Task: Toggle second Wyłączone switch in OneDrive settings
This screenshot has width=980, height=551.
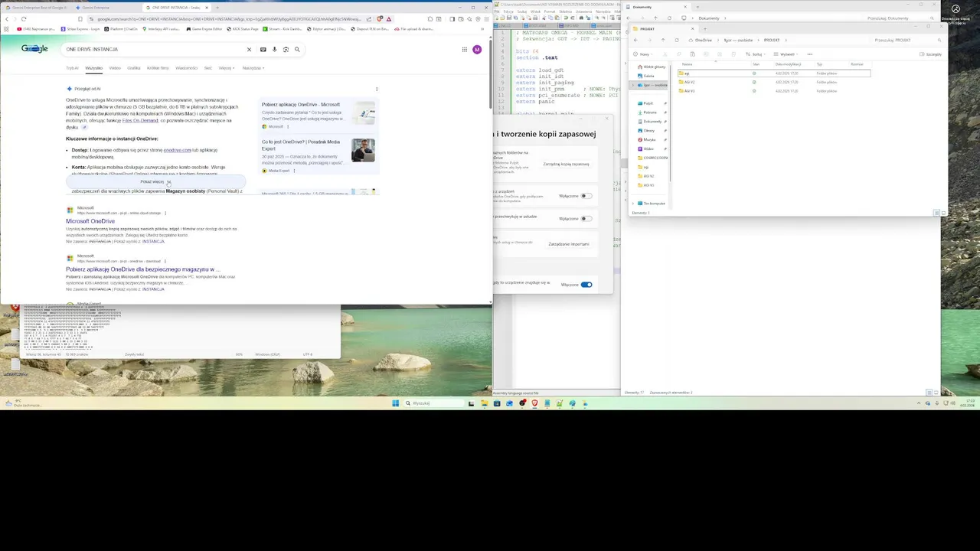Action: 586,219
